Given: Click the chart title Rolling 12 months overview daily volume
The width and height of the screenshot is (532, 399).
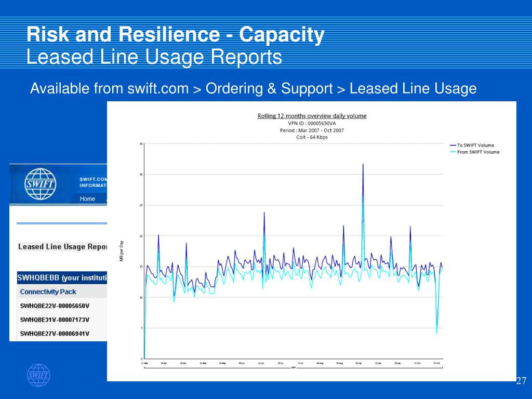Looking at the screenshot, I should point(312,116).
